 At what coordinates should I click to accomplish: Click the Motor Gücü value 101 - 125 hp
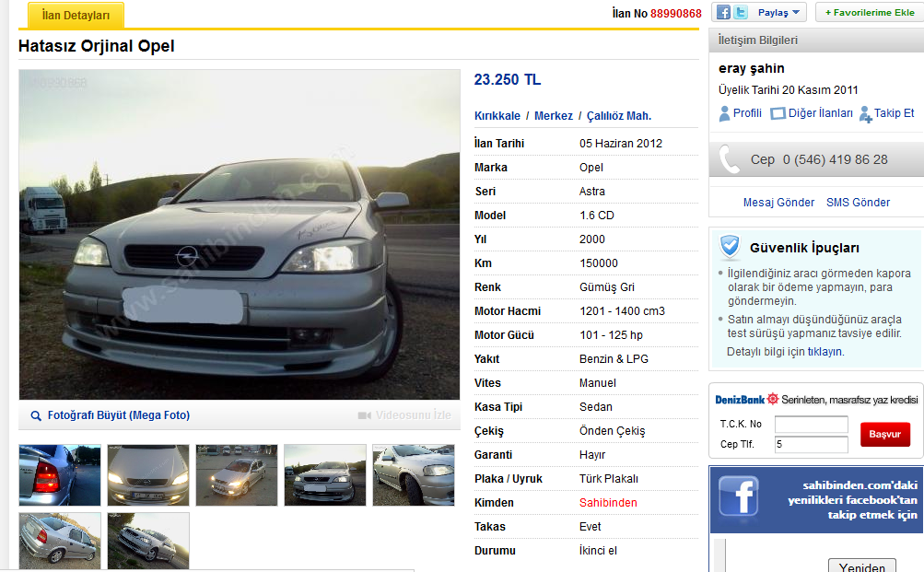pos(611,335)
